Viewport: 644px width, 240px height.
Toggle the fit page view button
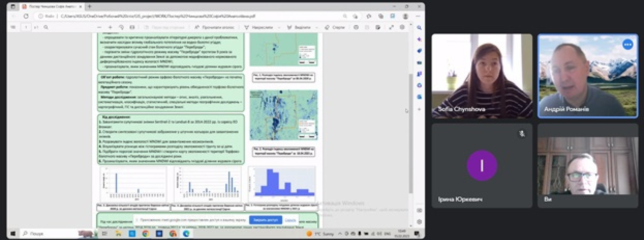coord(132,27)
